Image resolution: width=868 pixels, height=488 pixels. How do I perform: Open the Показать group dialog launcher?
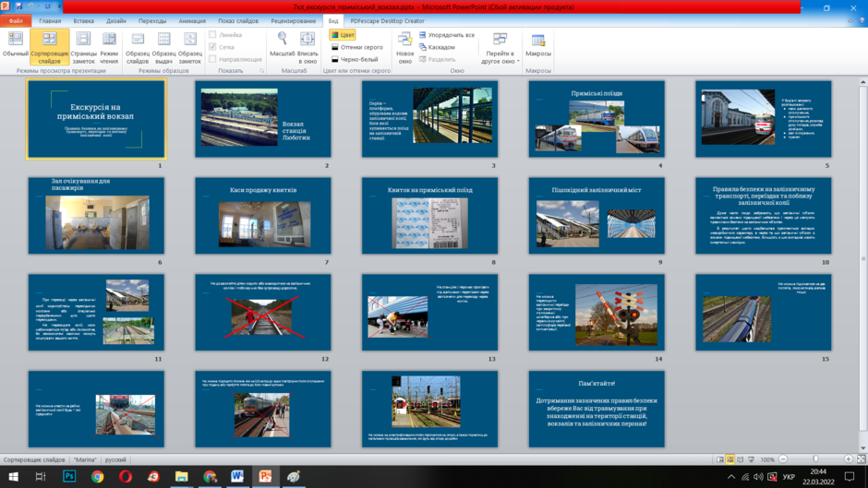click(262, 71)
